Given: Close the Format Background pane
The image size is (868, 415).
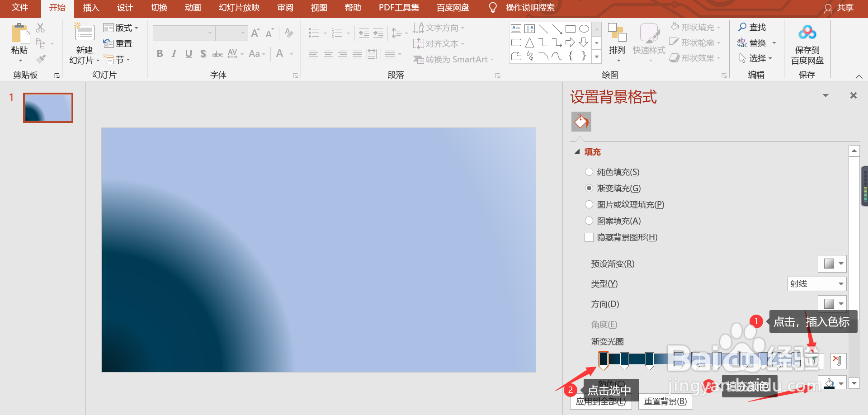Looking at the screenshot, I should (854, 95).
